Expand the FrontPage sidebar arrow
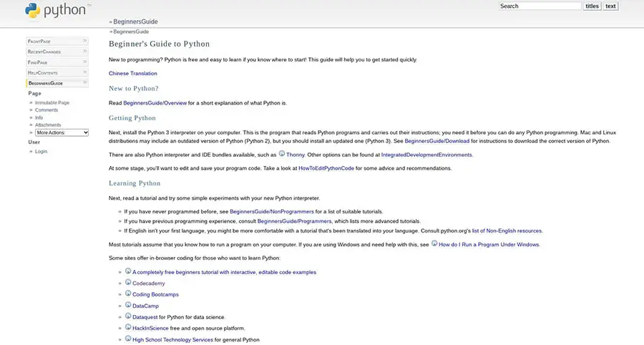 pos(84,42)
